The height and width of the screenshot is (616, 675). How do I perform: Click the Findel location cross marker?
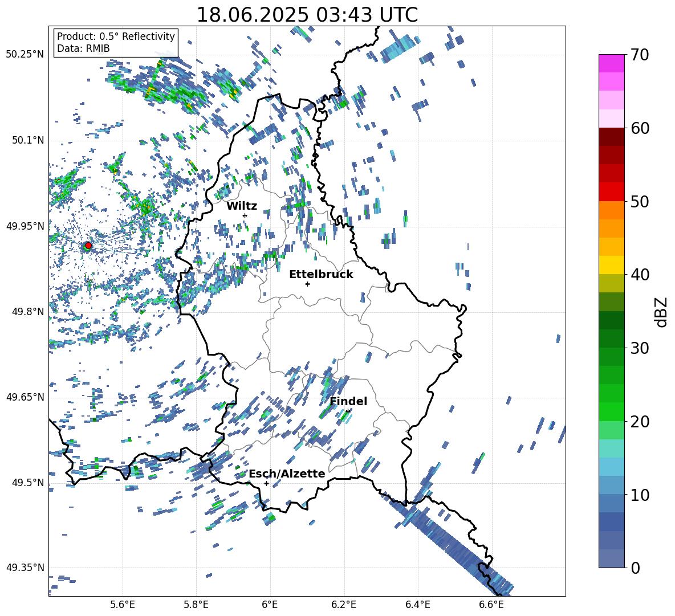point(348,411)
